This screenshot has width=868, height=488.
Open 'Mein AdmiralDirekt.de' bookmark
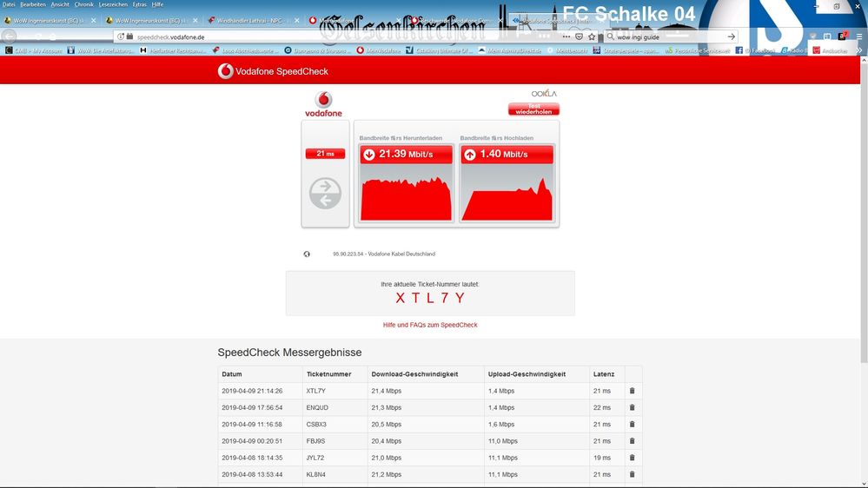coord(510,50)
